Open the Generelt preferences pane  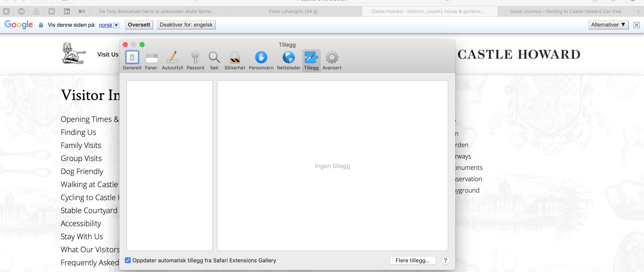click(x=132, y=60)
